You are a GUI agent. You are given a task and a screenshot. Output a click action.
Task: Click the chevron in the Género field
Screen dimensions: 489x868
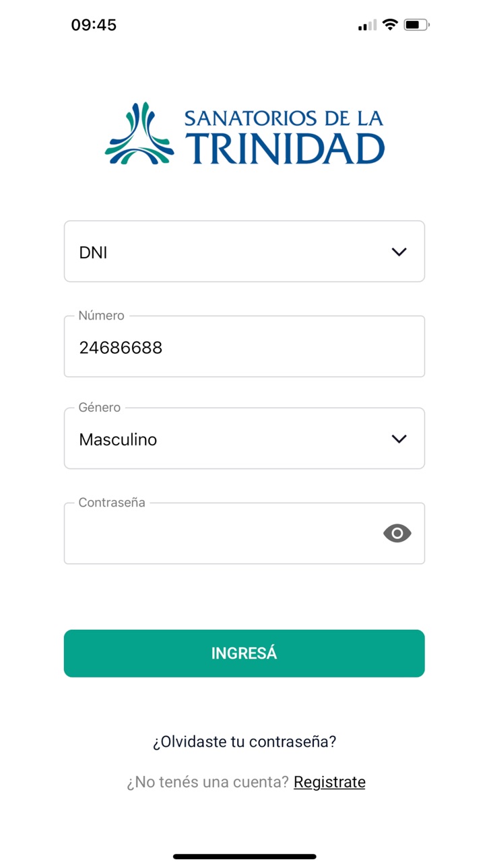point(399,439)
